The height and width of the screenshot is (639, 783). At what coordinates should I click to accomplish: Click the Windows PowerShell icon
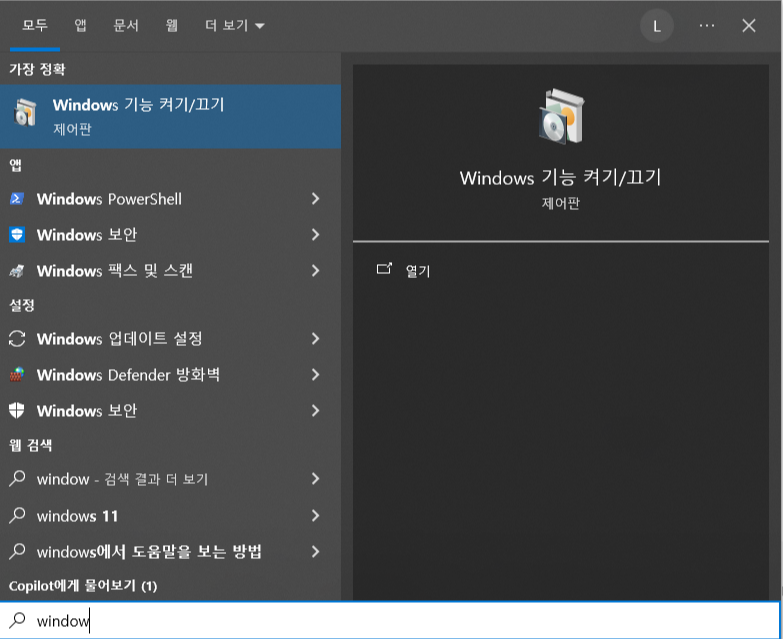pos(16,199)
